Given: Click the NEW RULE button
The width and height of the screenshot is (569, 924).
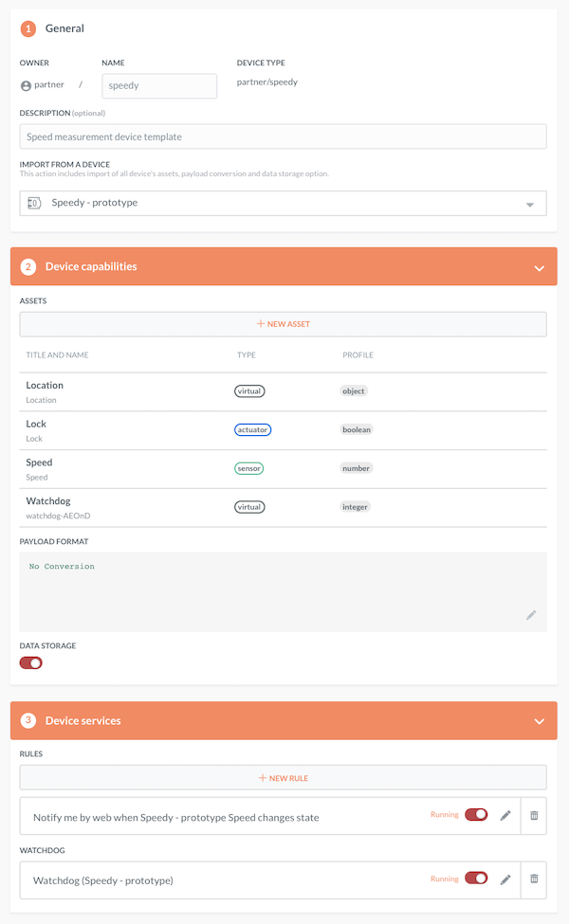Looking at the screenshot, I should 283,777.
